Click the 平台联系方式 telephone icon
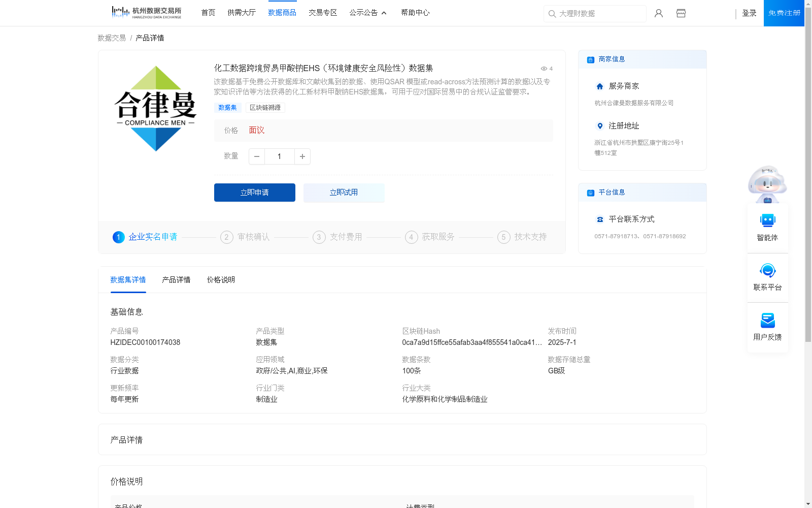 (x=600, y=219)
